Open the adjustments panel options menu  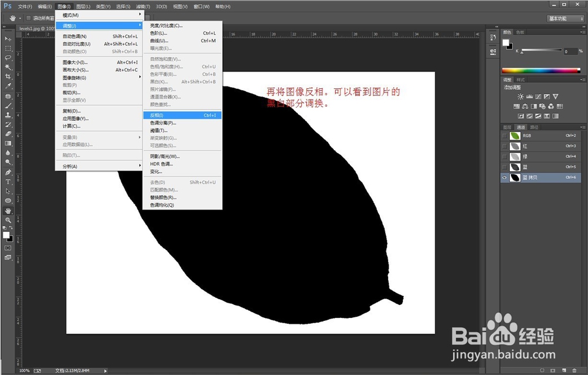582,79
